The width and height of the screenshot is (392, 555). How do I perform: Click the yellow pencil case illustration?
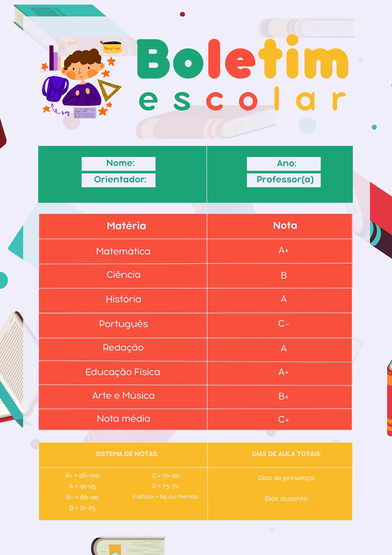[112, 47]
